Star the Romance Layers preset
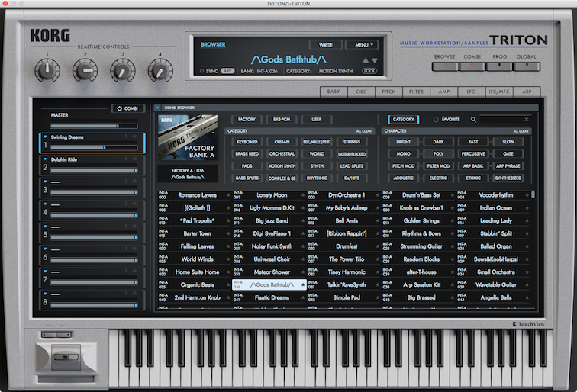 [228, 195]
